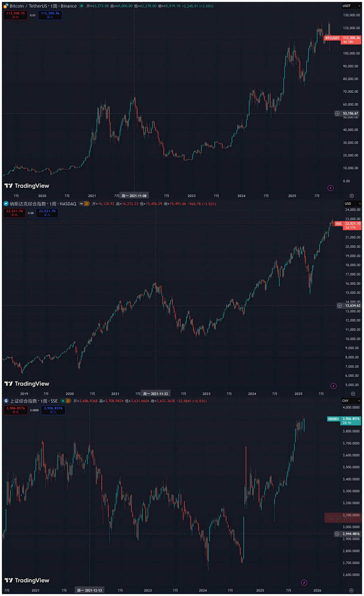The height and width of the screenshot is (596, 364).
Task: Click the plus icon at price 53,156.67
Action: pos(337,114)
